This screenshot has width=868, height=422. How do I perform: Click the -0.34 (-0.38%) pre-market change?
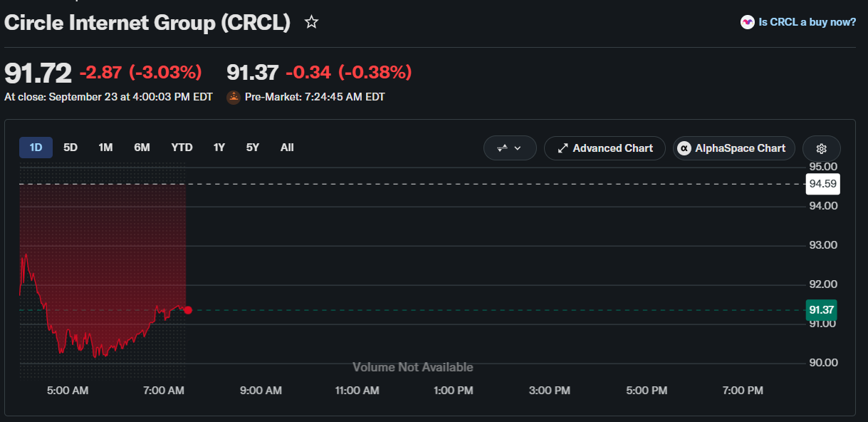click(x=348, y=72)
